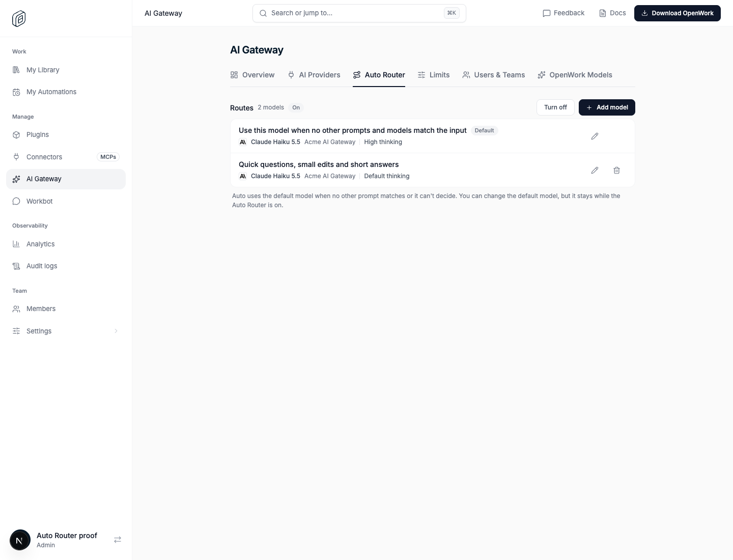This screenshot has width=733, height=560.
Task: Expand the Settings sidebar item
Action: [x=66, y=331]
